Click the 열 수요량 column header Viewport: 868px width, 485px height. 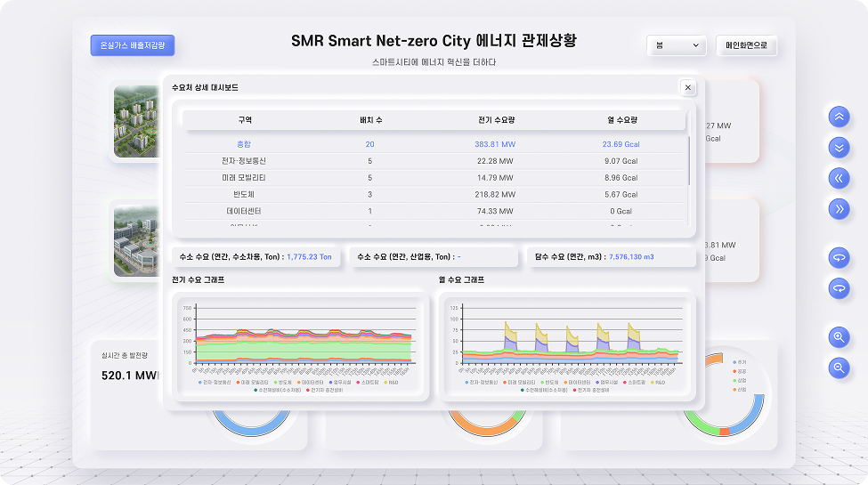click(x=620, y=119)
